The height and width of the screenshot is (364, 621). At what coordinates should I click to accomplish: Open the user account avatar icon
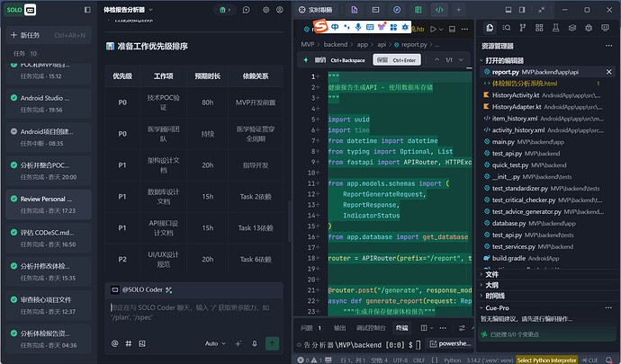280,10
